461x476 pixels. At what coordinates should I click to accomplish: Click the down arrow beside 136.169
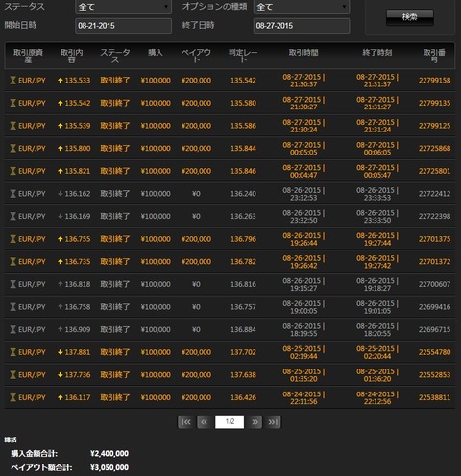click(61, 217)
